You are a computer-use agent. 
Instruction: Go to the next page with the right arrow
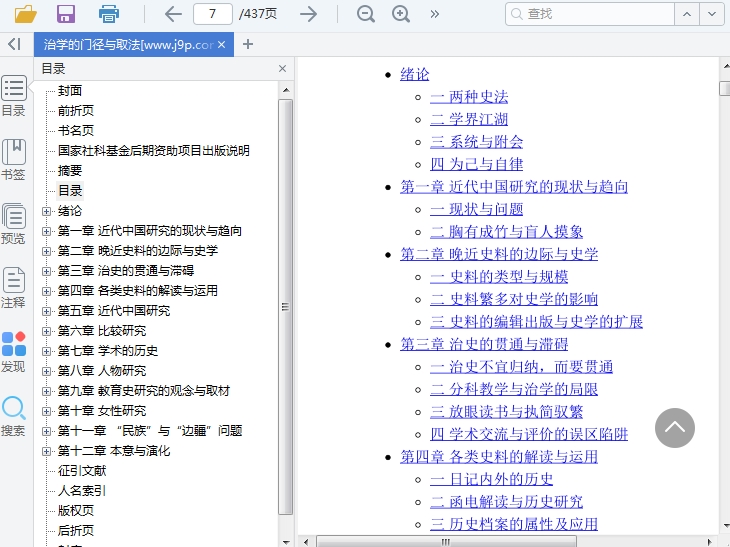click(x=308, y=14)
